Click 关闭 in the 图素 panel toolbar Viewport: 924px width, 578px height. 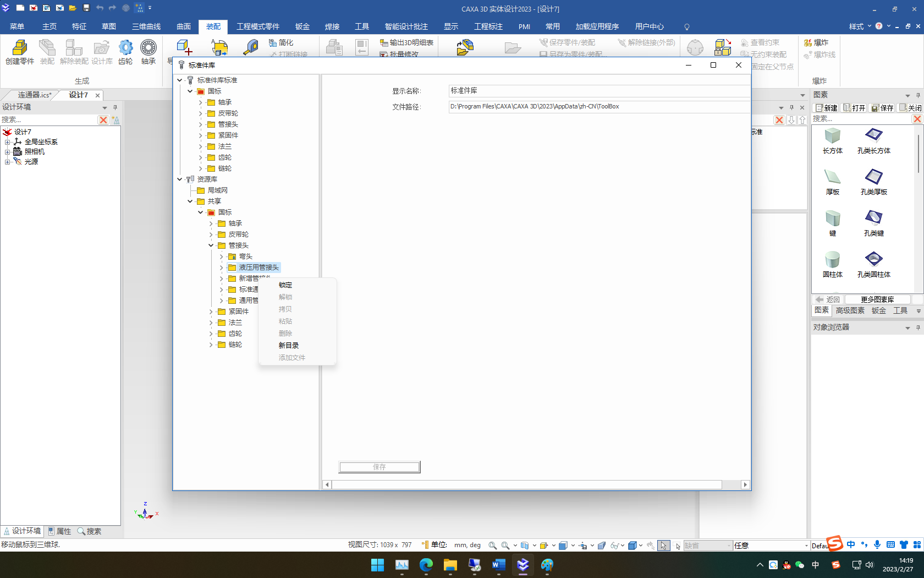(x=910, y=108)
